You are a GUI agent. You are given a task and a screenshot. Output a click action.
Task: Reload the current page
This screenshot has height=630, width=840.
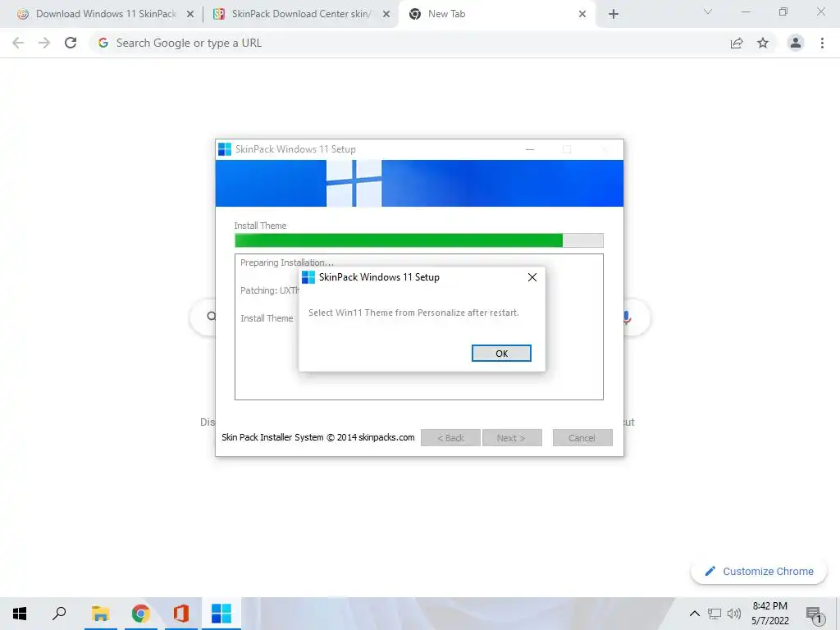pos(71,43)
